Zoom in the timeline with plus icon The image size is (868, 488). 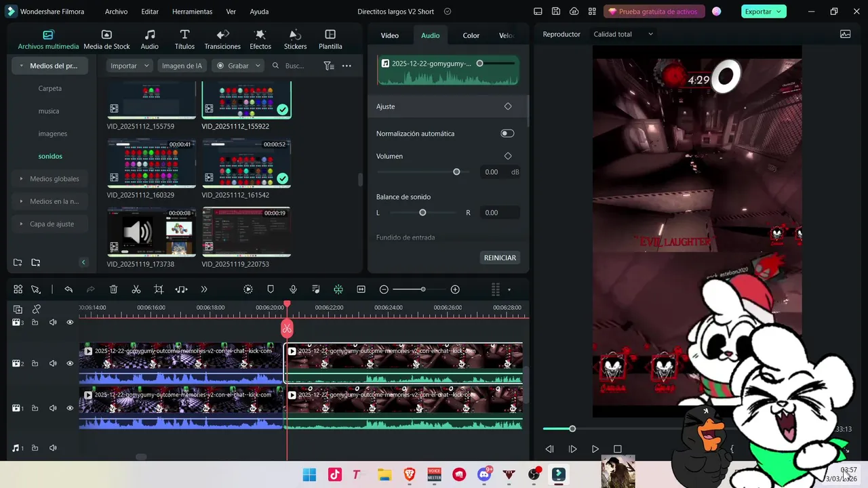(x=455, y=289)
